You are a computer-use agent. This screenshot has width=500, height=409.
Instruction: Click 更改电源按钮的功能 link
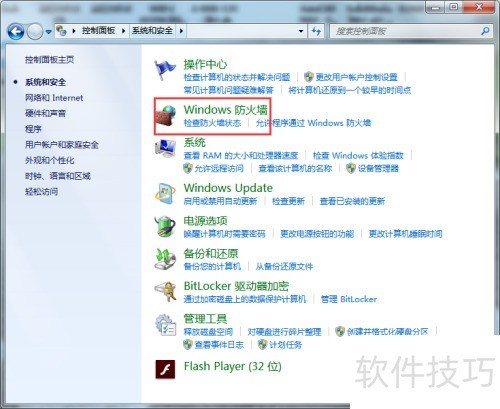click(x=317, y=234)
